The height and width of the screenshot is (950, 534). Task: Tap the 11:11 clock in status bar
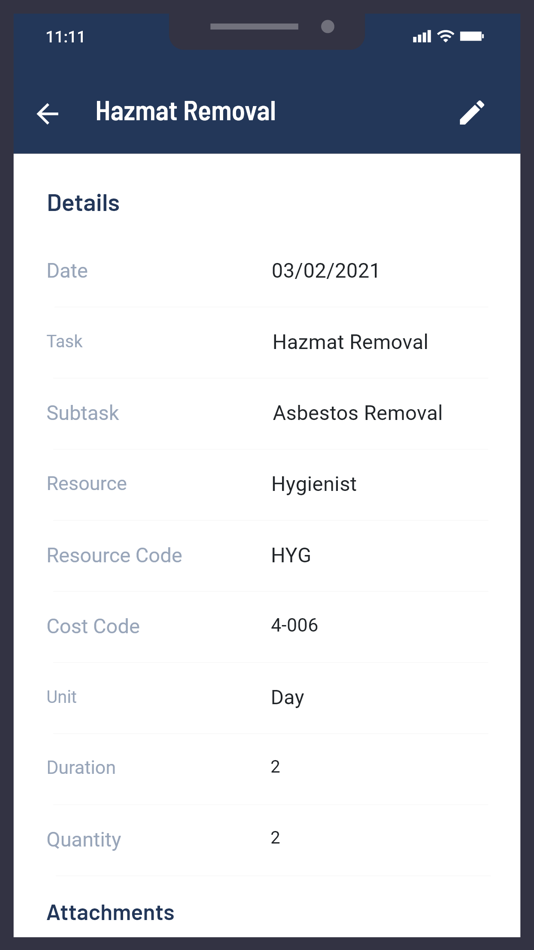pyautogui.click(x=65, y=37)
